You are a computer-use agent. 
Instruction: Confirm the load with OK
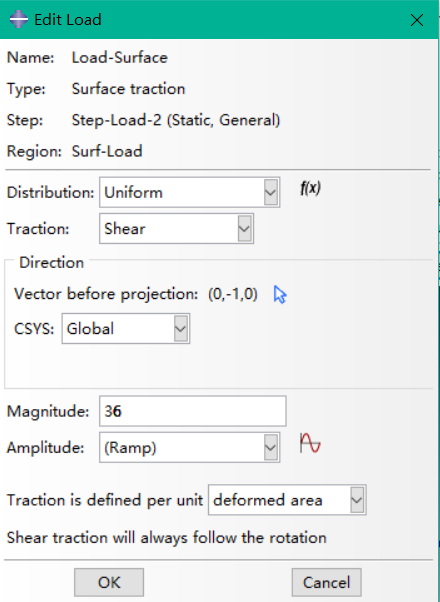[x=109, y=582]
